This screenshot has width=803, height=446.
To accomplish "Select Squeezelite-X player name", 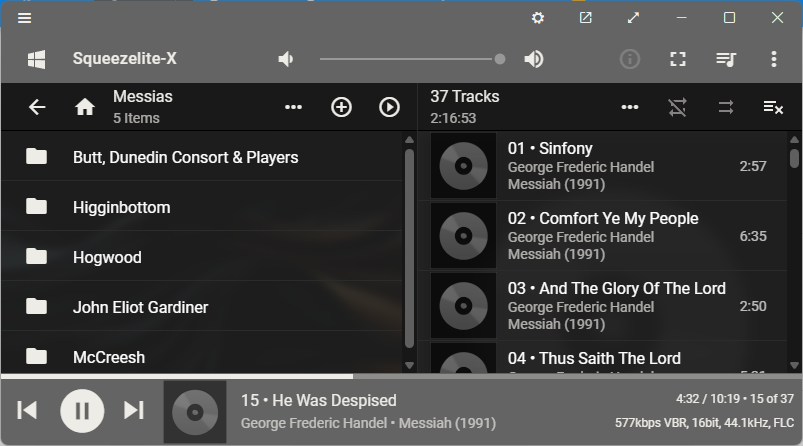I will 124,59.
